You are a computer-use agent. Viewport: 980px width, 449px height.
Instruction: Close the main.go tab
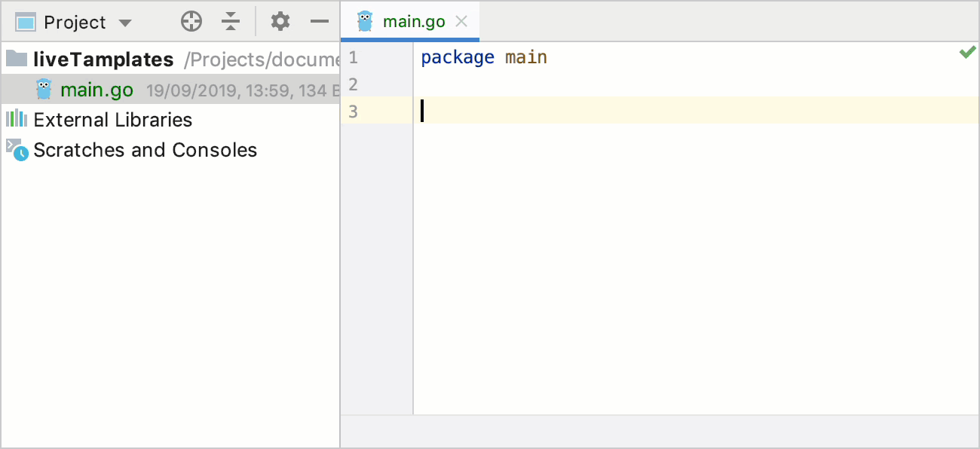461,21
